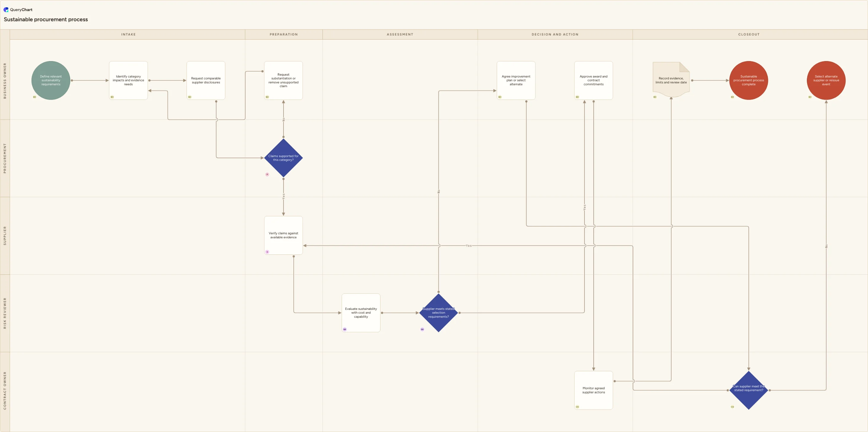Image resolution: width=868 pixels, height=432 pixels.
Task: Click the ASSESSMENT phase column header
Action: (x=400, y=34)
